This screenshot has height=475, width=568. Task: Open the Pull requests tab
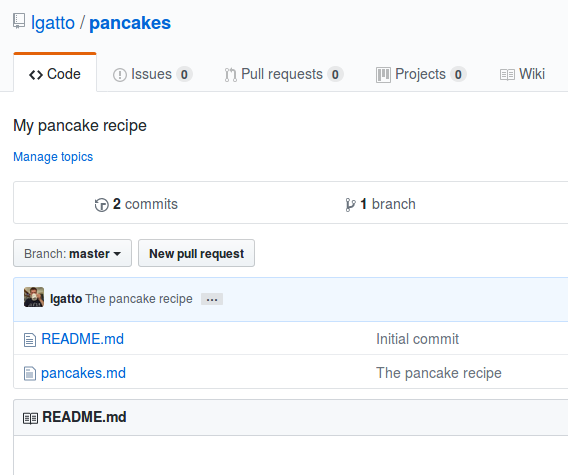click(x=284, y=74)
